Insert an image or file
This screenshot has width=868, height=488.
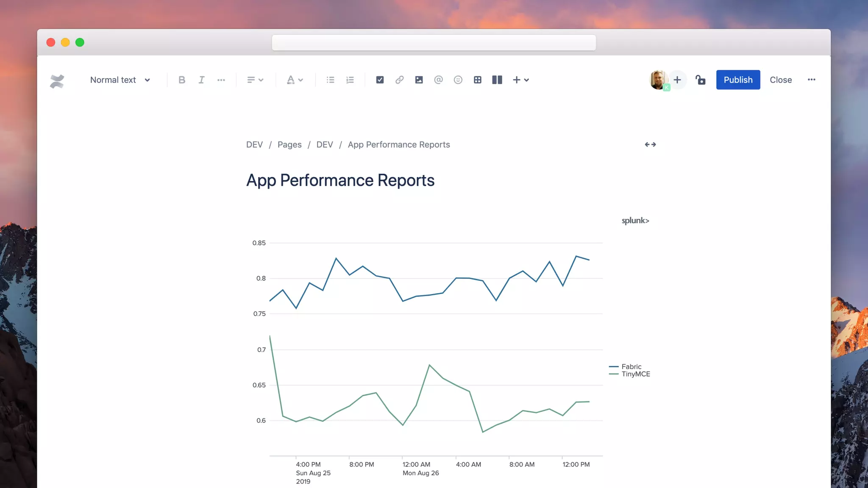(419, 80)
